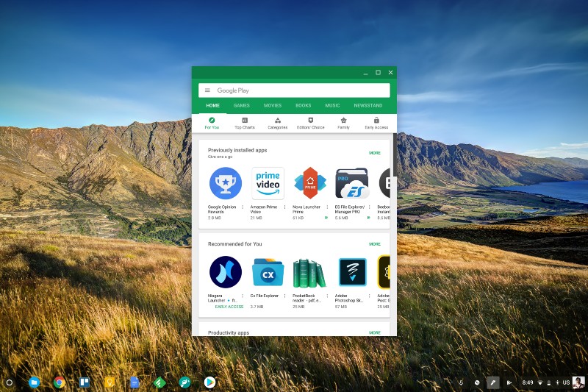Open the PocketBook reader app icon

pos(309,273)
